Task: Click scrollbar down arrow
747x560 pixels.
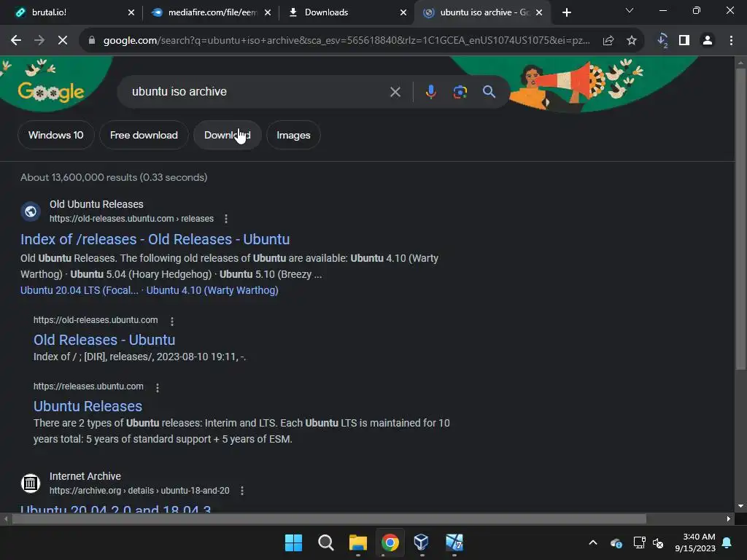Action: [x=740, y=506]
